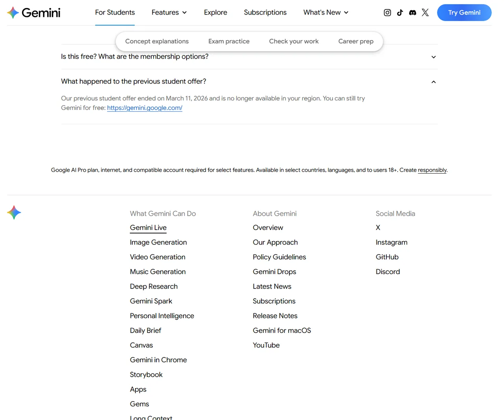The height and width of the screenshot is (420, 504).
Task: Open the Instagram link under Social Media
Action: pos(391,242)
